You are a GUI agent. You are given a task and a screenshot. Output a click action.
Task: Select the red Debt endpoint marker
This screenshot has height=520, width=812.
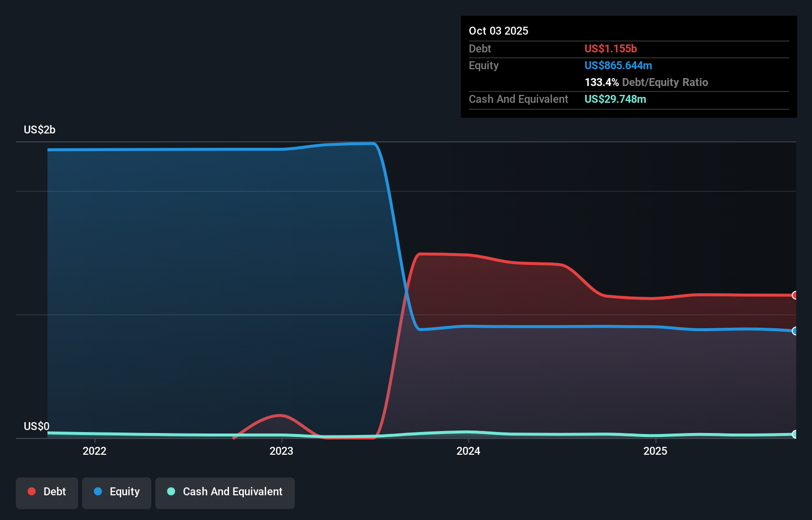click(795, 295)
